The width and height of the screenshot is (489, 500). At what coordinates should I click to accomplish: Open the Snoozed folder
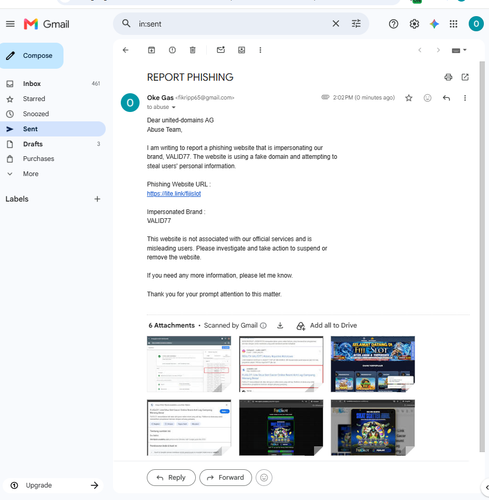(53, 114)
